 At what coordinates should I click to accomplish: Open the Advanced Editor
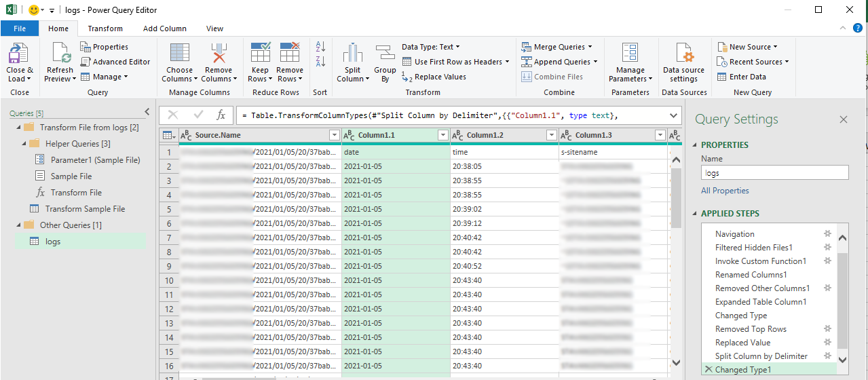click(115, 62)
